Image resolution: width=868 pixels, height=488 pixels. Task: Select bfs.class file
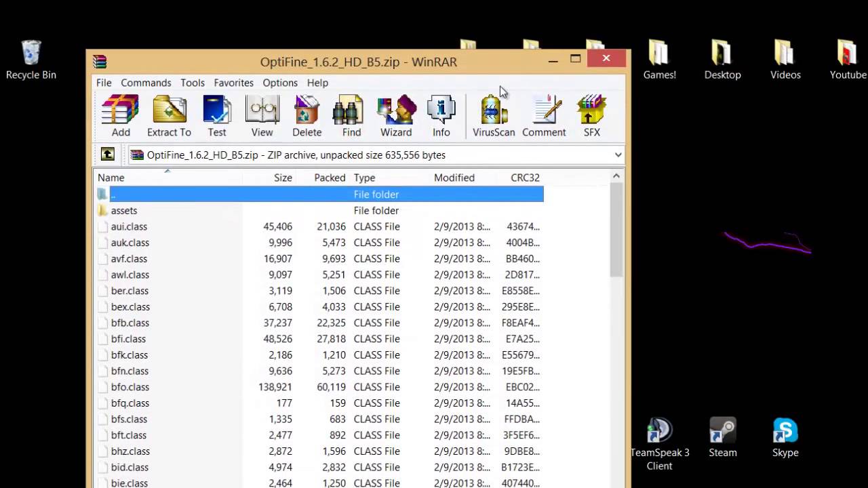129,419
